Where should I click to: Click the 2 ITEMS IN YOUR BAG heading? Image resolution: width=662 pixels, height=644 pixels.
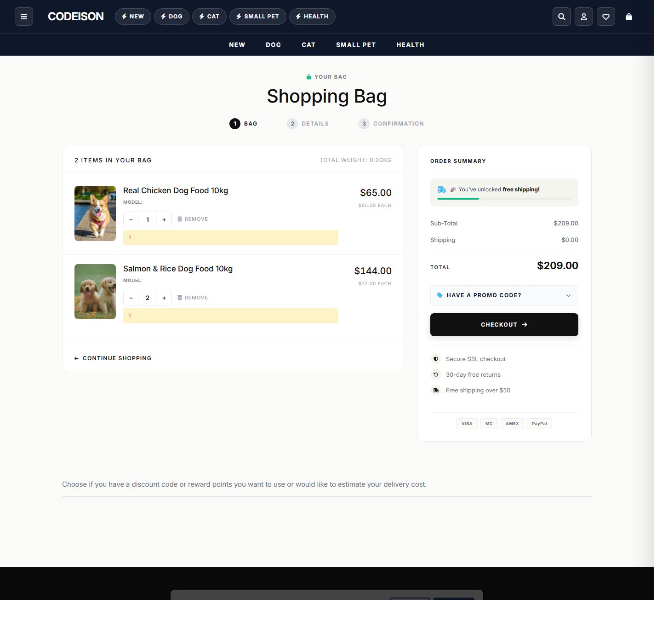[113, 160]
